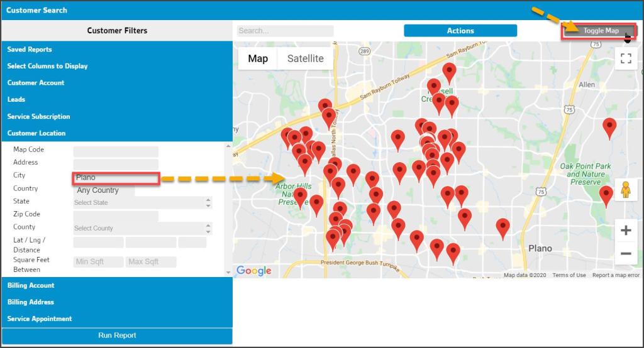Open the Select State dropdown
This screenshot has width=644, height=348.
[x=142, y=203]
